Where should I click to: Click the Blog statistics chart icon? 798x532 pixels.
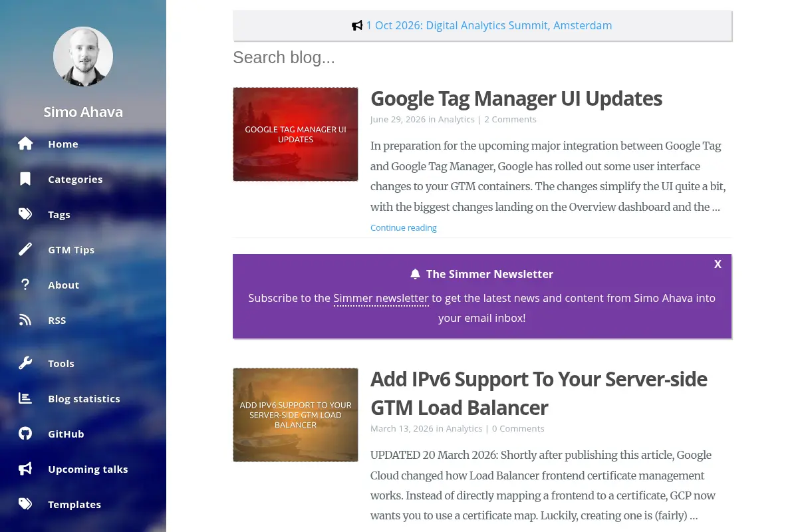(x=25, y=398)
